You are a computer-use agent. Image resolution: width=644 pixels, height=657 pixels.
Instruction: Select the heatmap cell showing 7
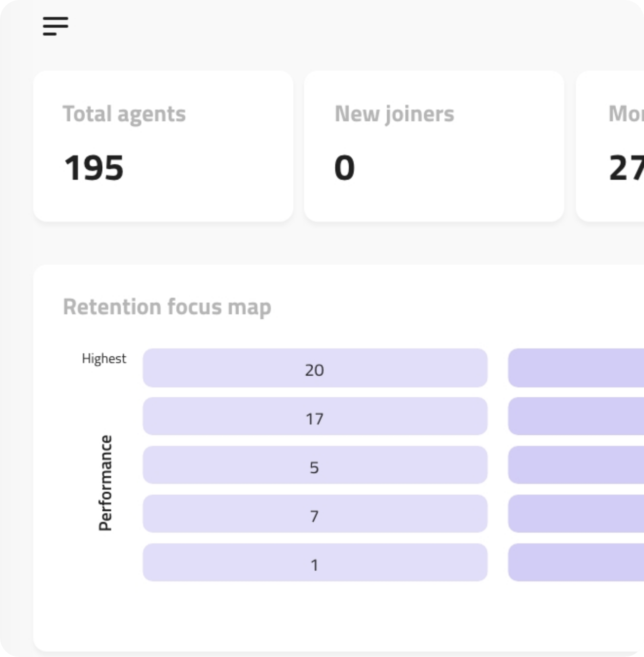coord(315,514)
